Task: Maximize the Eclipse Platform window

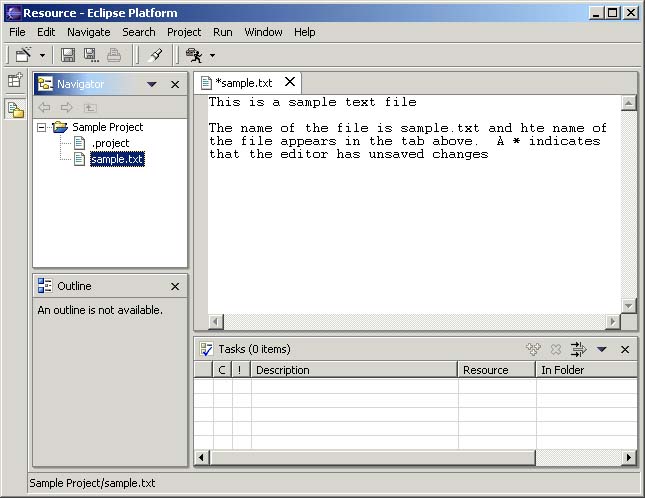Action: (613, 13)
